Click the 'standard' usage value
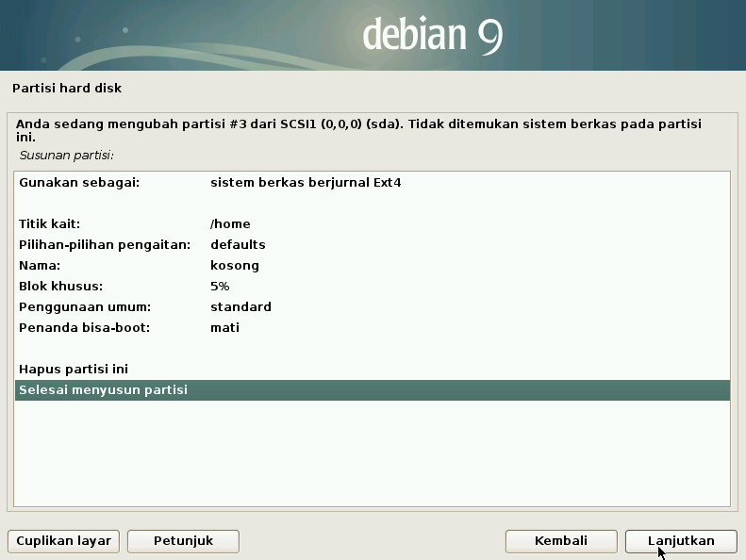This screenshot has width=746, height=560. (x=240, y=306)
